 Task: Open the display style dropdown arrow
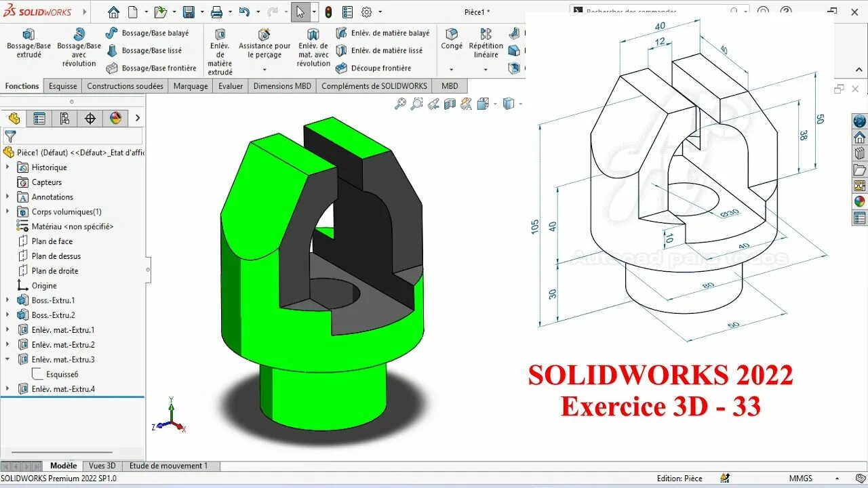point(521,104)
